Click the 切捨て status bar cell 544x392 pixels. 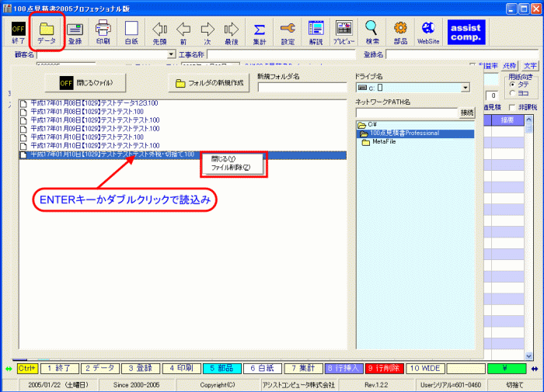pos(514,385)
